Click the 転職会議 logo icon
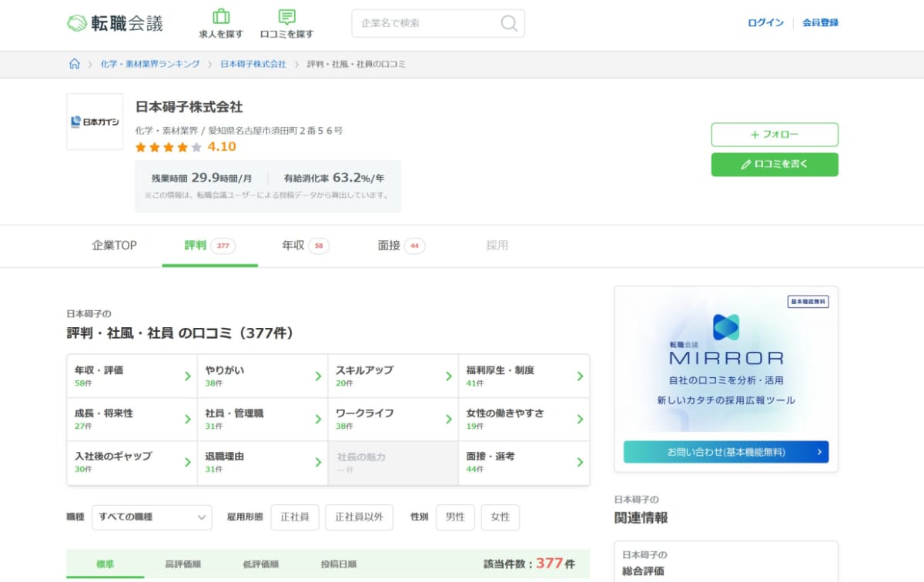Image resolution: width=924 pixels, height=582 pixels. click(76, 22)
